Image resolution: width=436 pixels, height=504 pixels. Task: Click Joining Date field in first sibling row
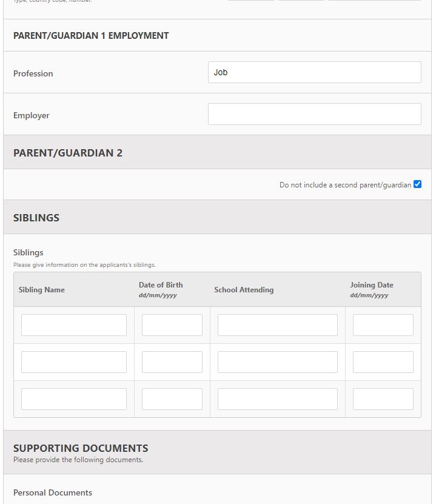[x=383, y=325]
